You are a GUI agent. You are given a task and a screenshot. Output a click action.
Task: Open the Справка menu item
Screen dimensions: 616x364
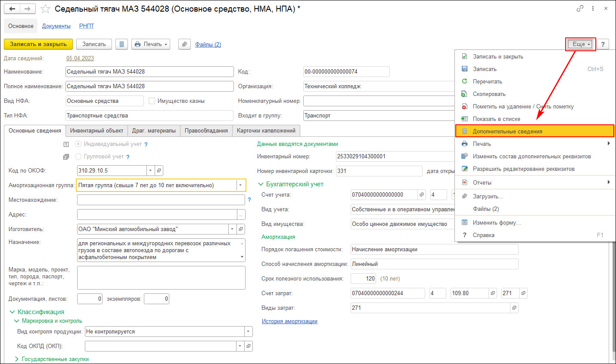click(x=534, y=235)
